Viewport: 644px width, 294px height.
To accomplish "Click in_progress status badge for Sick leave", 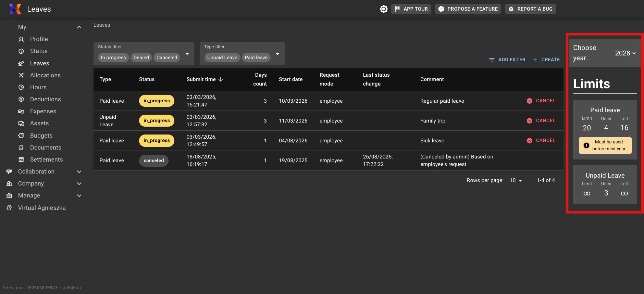I will 157,141.
